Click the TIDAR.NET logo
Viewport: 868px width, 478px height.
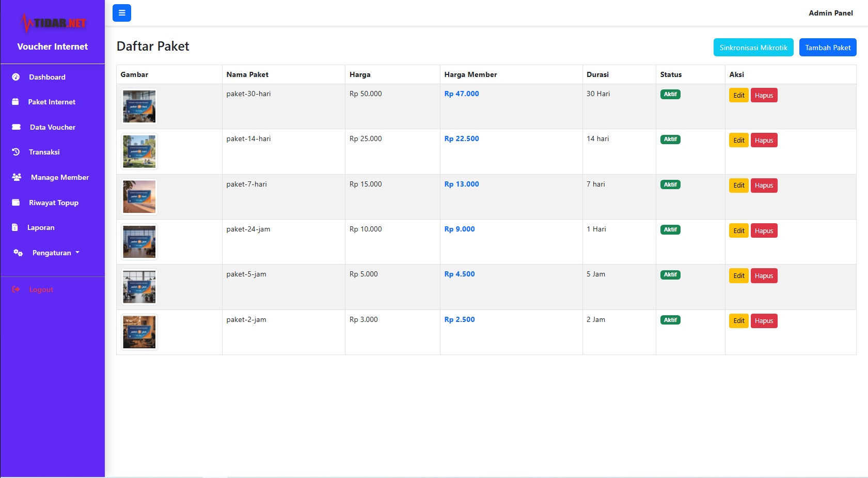tap(53, 23)
